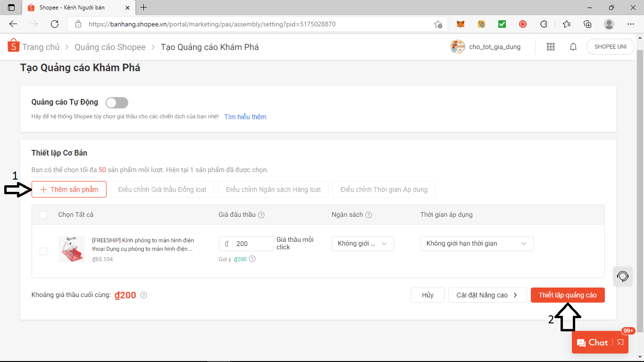Select the FREESHIP product row checkbox
Screen dimensions: 644x362
click(x=43, y=251)
